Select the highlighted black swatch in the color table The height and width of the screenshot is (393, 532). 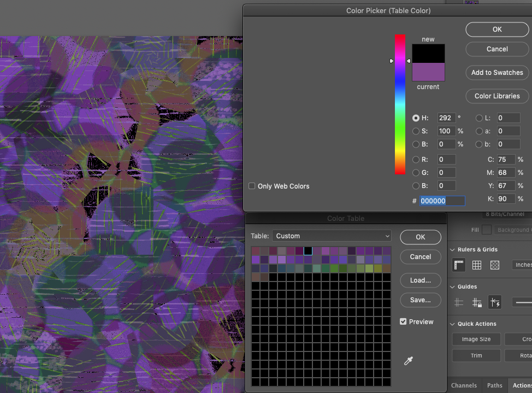coord(308,250)
